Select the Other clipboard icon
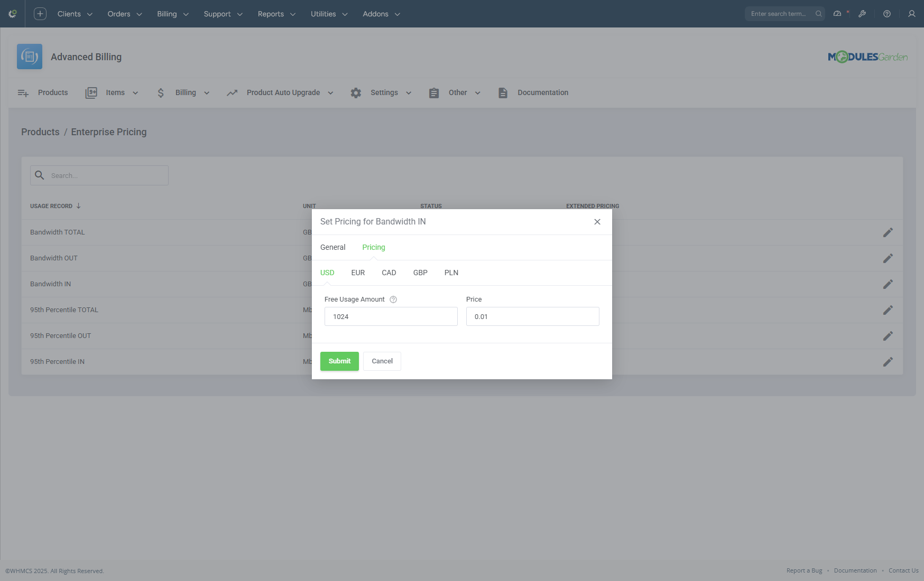 [434, 92]
